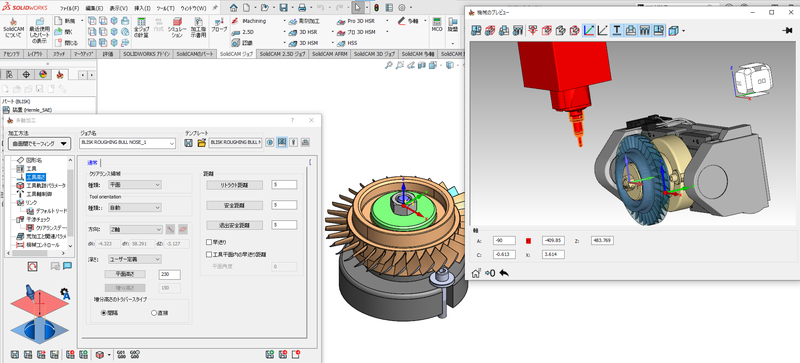Click the open template folder icon
Viewport: 800px width, 363px height.
202,142
